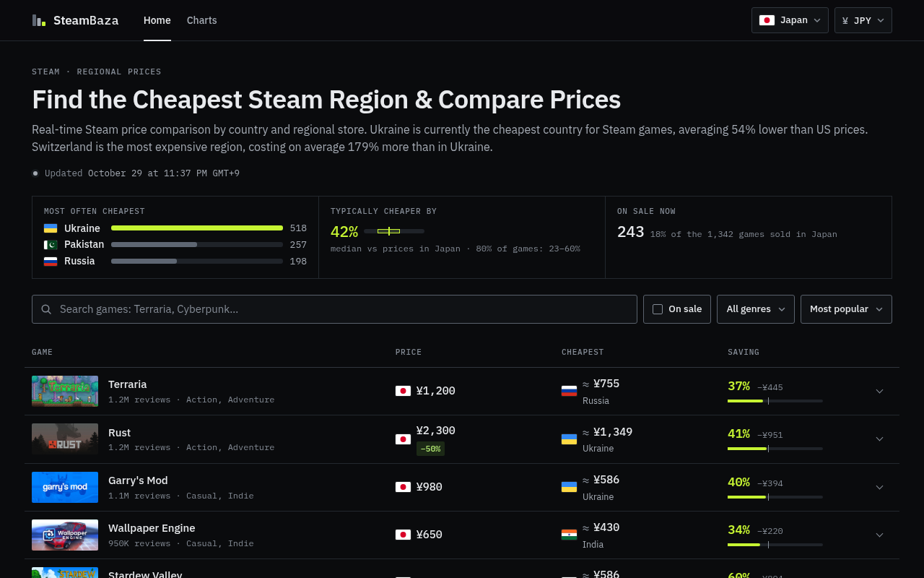This screenshot has height=578, width=924.
Task: Click the Ukraine flag in Most Often Cheapest
Action: (x=51, y=228)
